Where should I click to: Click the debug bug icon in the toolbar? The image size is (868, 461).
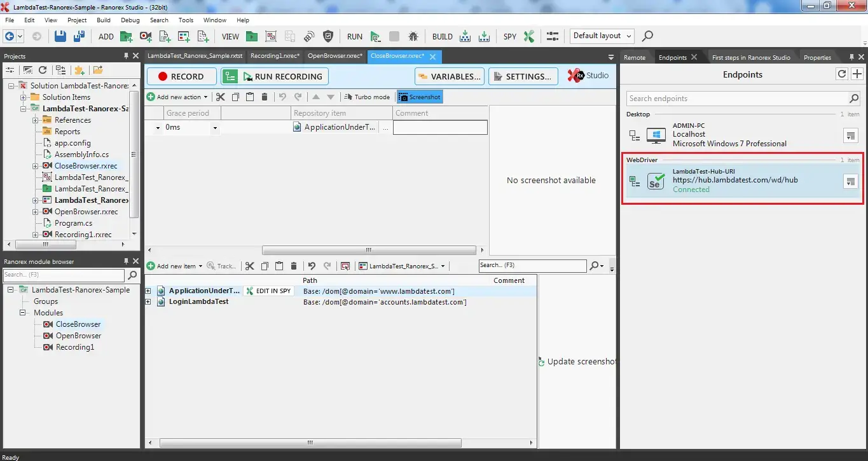pyautogui.click(x=413, y=36)
